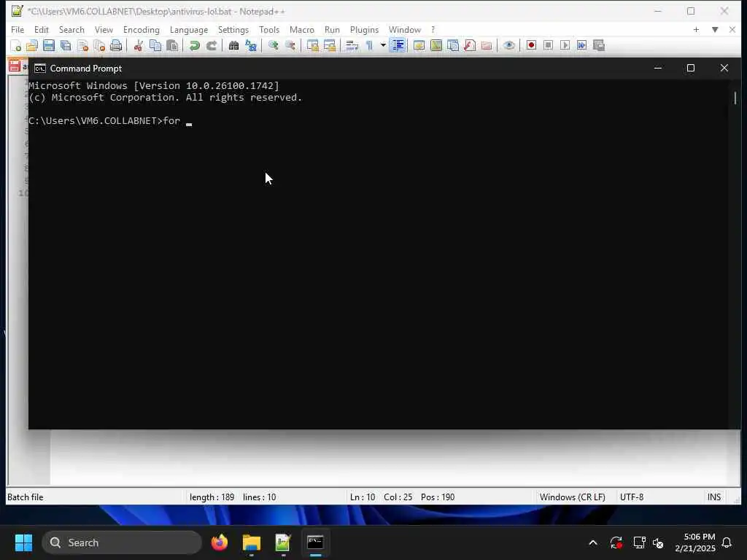747x560 pixels.
Task: Open the Encoding menu
Action: click(x=141, y=29)
